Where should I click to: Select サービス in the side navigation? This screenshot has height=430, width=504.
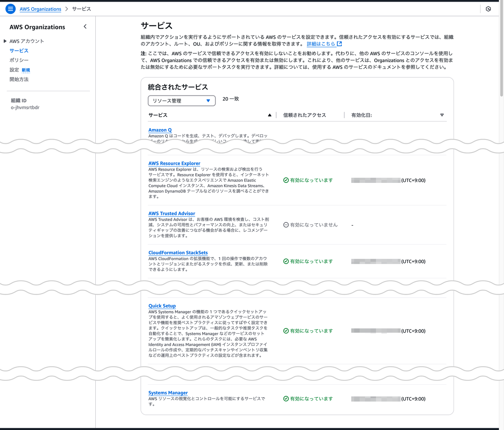coord(19,50)
